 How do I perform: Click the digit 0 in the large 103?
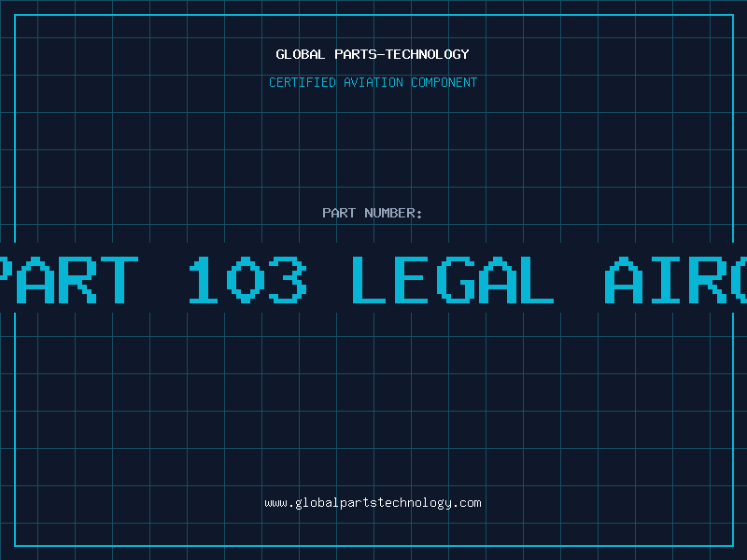246,279
